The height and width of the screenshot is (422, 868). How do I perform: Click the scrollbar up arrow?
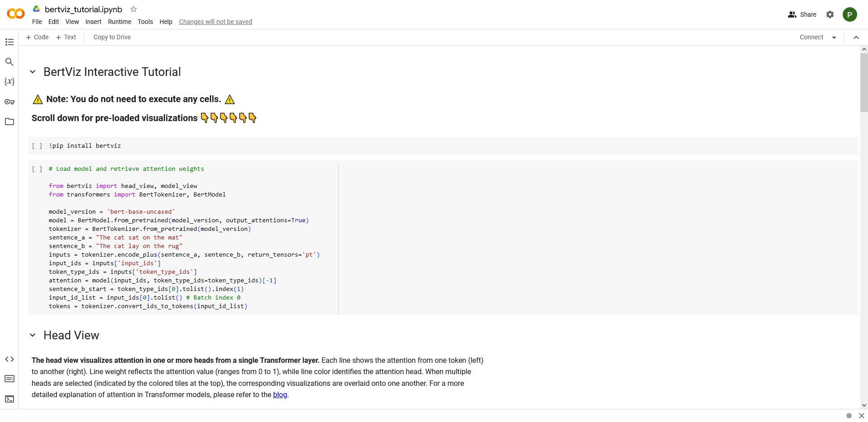click(x=864, y=49)
